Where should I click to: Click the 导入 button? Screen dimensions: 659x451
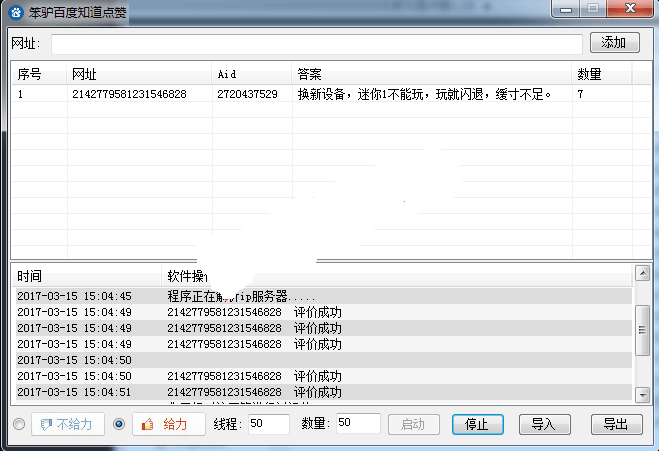coord(545,425)
